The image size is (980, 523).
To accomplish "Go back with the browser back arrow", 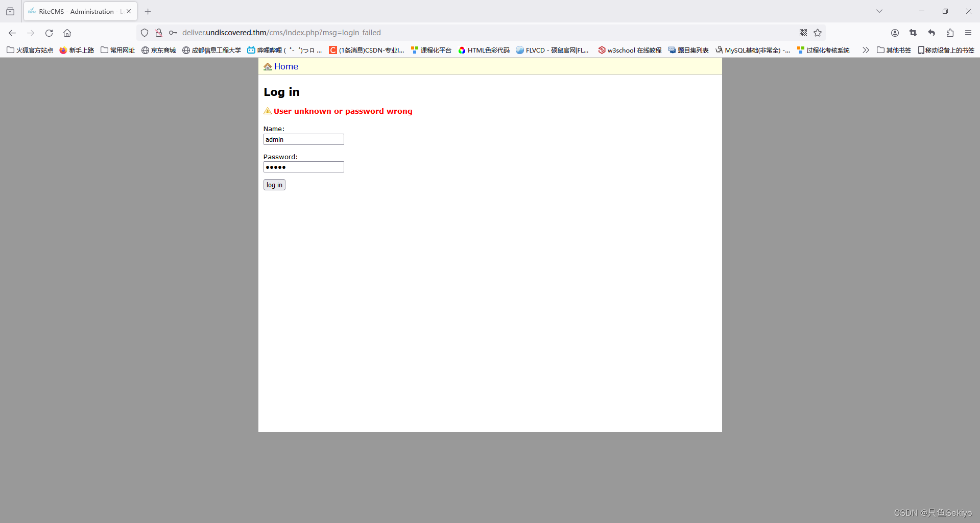I will (12, 33).
